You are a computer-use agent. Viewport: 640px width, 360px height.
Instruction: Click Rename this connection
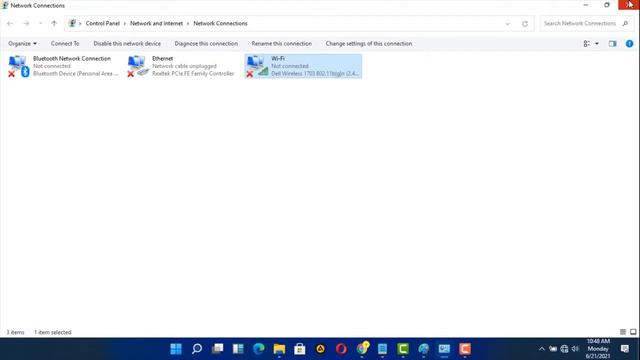click(282, 44)
